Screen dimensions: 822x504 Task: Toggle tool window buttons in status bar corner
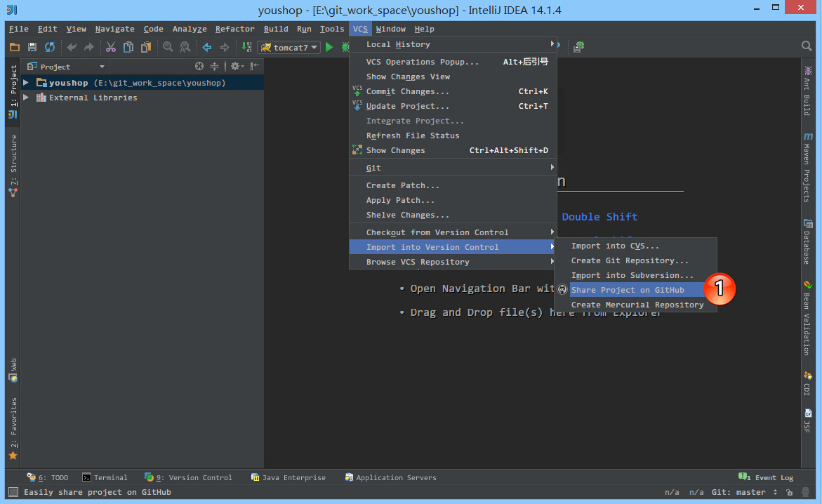(x=13, y=492)
